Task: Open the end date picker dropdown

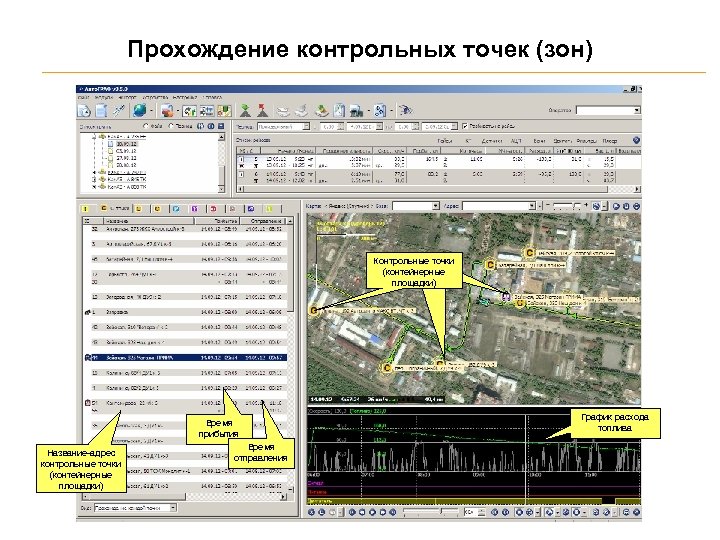Action: [454, 126]
